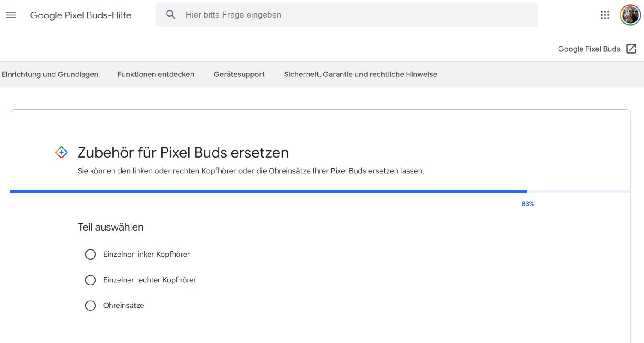
Task: Expand Funktionen entdecken menu
Action: pyautogui.click(x=156, y=74)
